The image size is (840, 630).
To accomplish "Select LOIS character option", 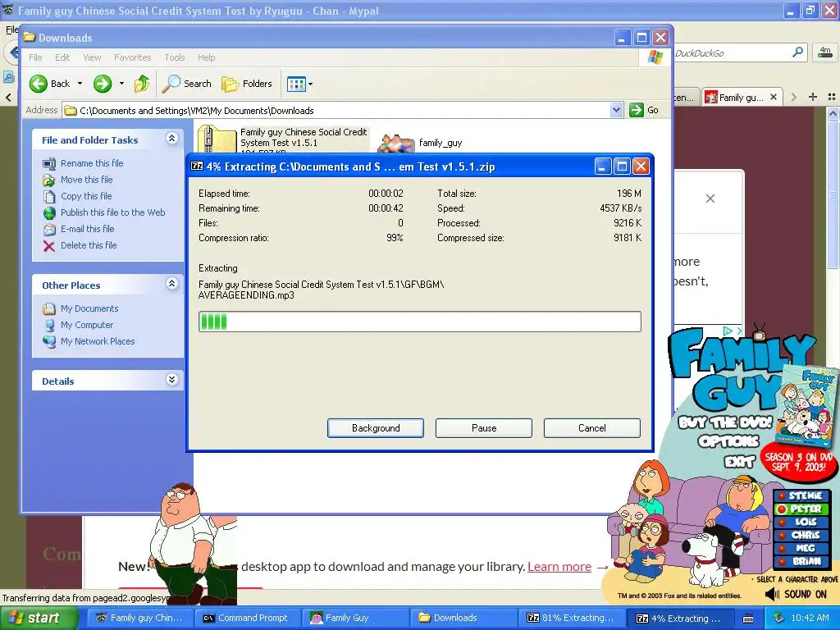I will tap(801, 522).
